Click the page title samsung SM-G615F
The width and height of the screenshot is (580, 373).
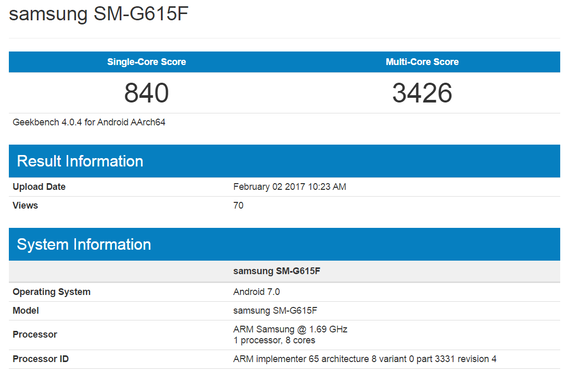99,14
